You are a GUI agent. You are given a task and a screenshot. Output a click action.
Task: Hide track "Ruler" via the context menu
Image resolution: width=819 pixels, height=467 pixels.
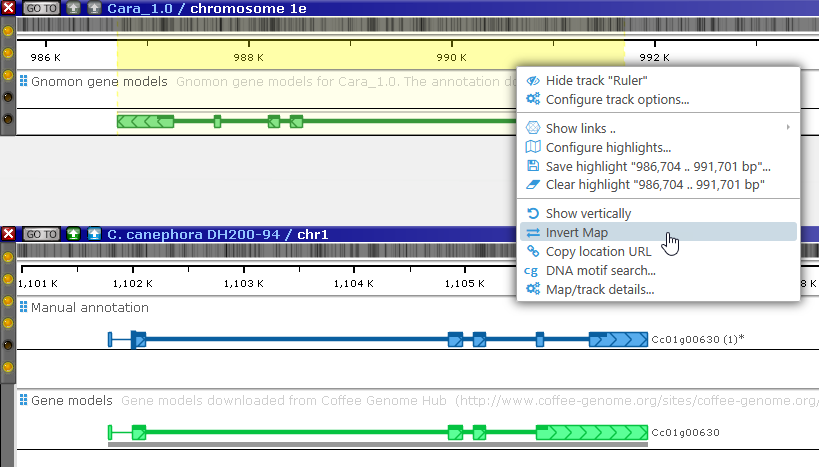click(x=597, y=81)
